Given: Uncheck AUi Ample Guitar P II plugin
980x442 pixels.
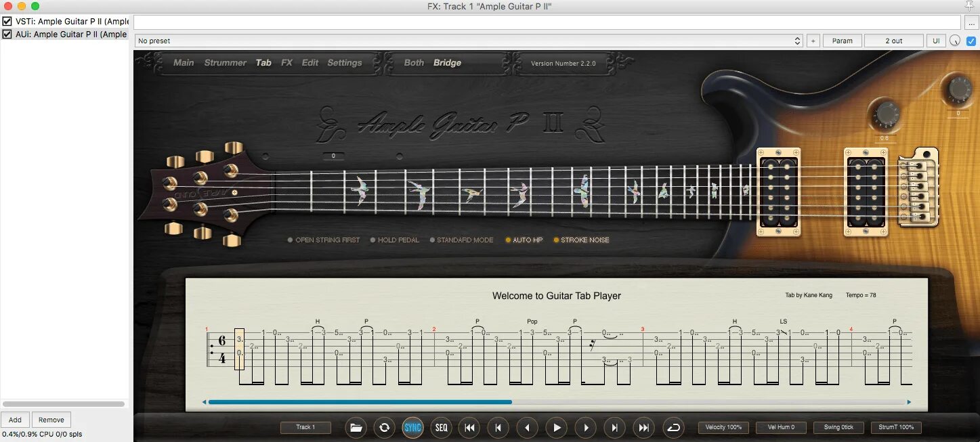Looking at the screenshot, I should click(x=7, y=34).
